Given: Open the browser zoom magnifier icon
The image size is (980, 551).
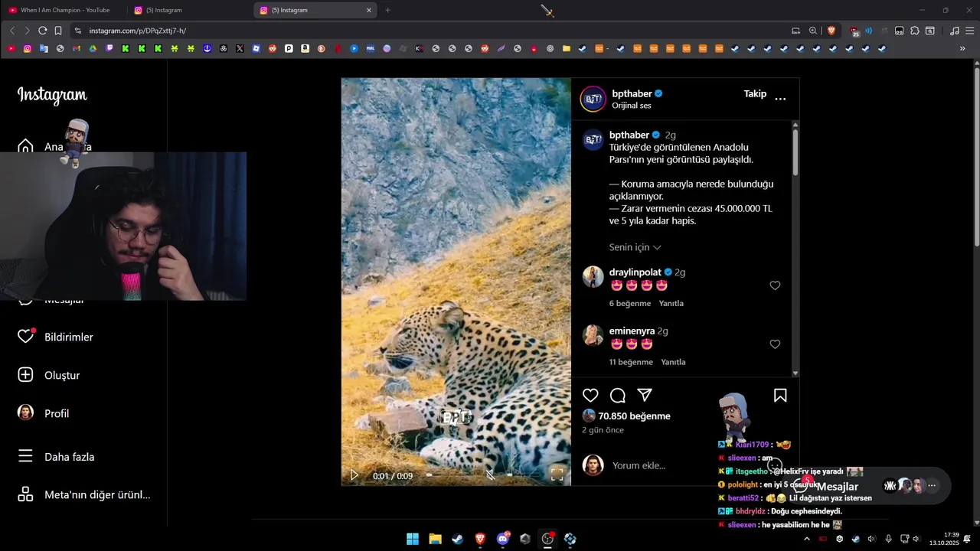Looking at the screenshot, I should click(813, 31).
